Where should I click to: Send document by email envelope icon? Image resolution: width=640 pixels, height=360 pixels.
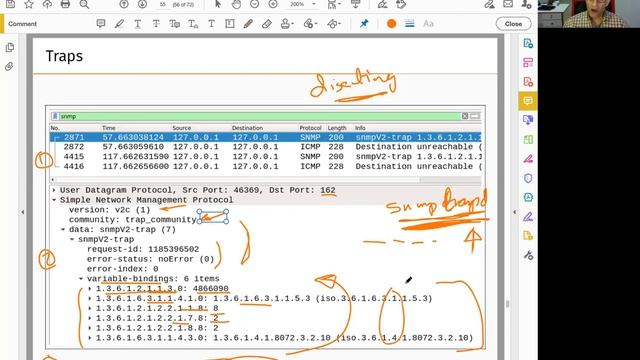pyautogui.click(x=508, y=4)
